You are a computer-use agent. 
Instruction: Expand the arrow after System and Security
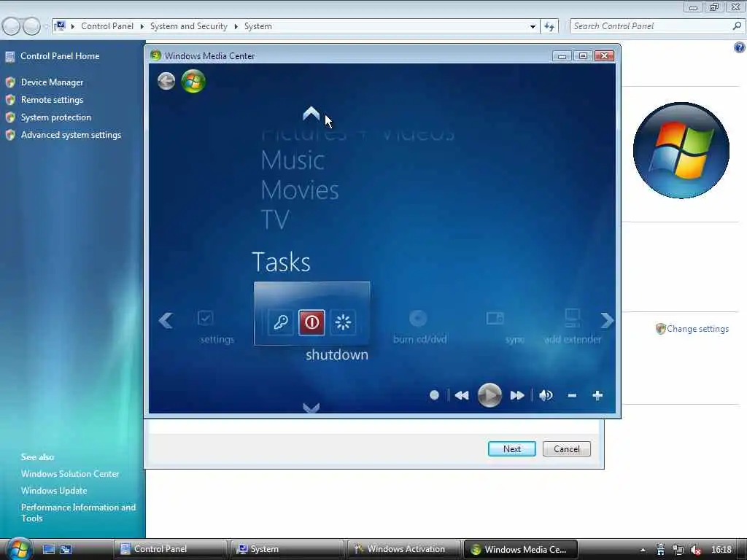[x=236, y=27]
